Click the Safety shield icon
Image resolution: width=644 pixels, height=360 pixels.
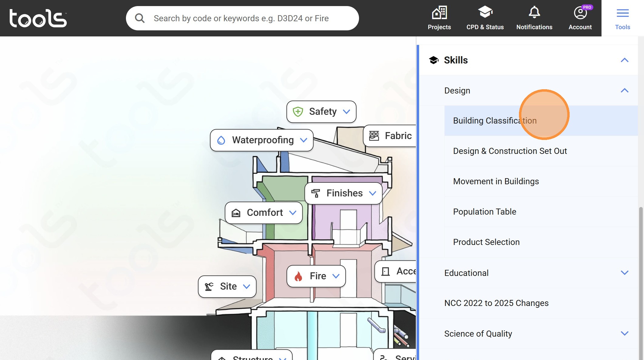pyautogui.click(x=298, y=112)
